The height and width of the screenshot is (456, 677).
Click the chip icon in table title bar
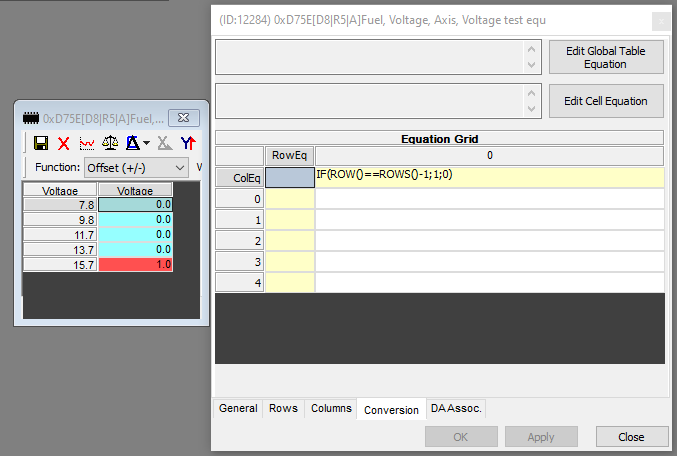click(30, 117)
